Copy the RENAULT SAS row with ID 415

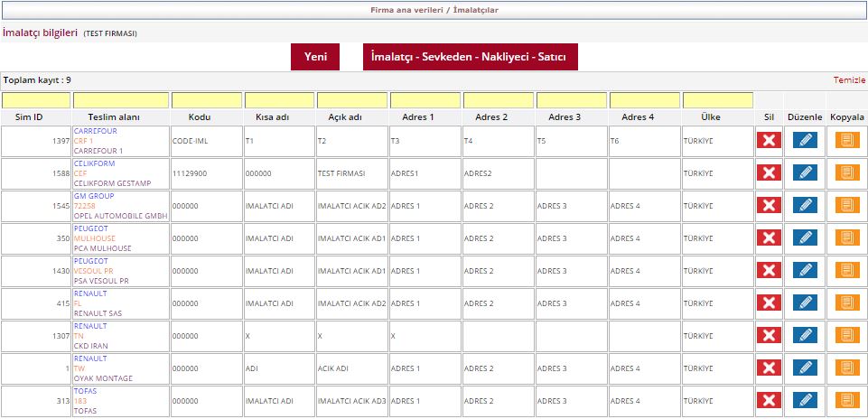[x=847, y=303]
